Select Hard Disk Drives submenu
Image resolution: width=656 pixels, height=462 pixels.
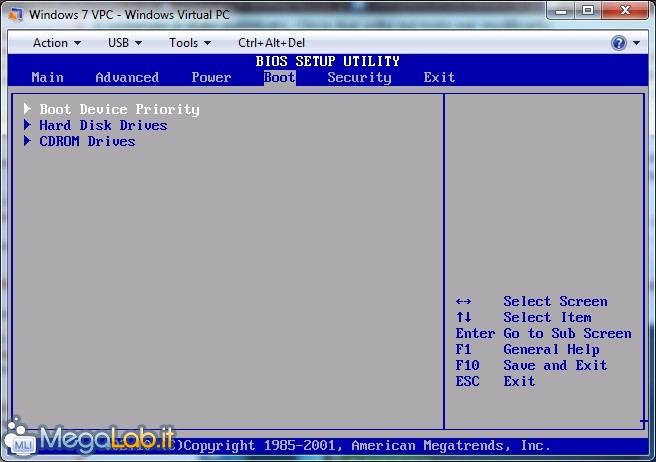[103, 125]
